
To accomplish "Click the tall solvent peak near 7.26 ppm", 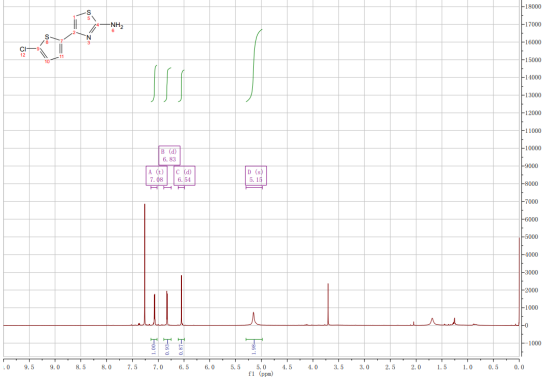I will coord(145,264).
